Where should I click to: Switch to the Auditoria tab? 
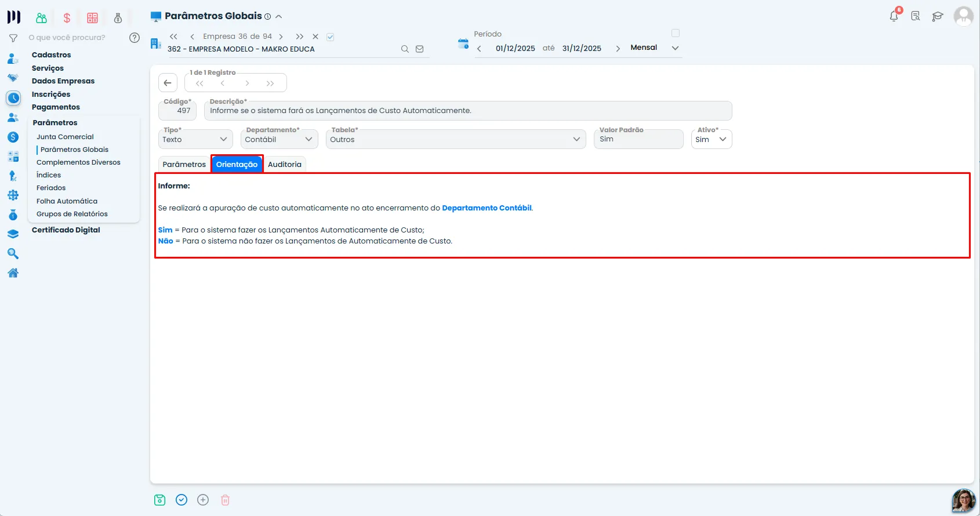coord(285,165)
